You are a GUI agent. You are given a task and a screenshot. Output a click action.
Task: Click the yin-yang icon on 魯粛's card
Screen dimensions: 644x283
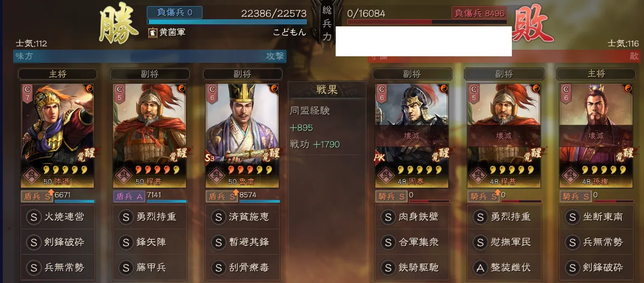[x=273, y=88]
